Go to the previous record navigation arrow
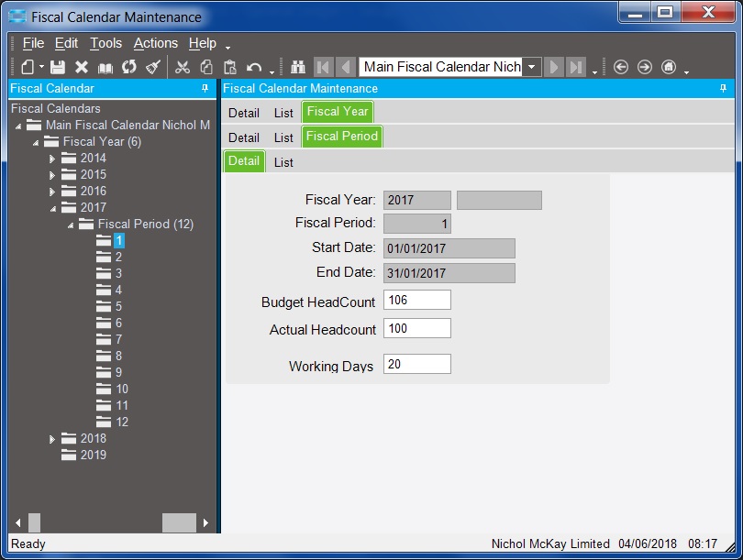 click(346, 67)
